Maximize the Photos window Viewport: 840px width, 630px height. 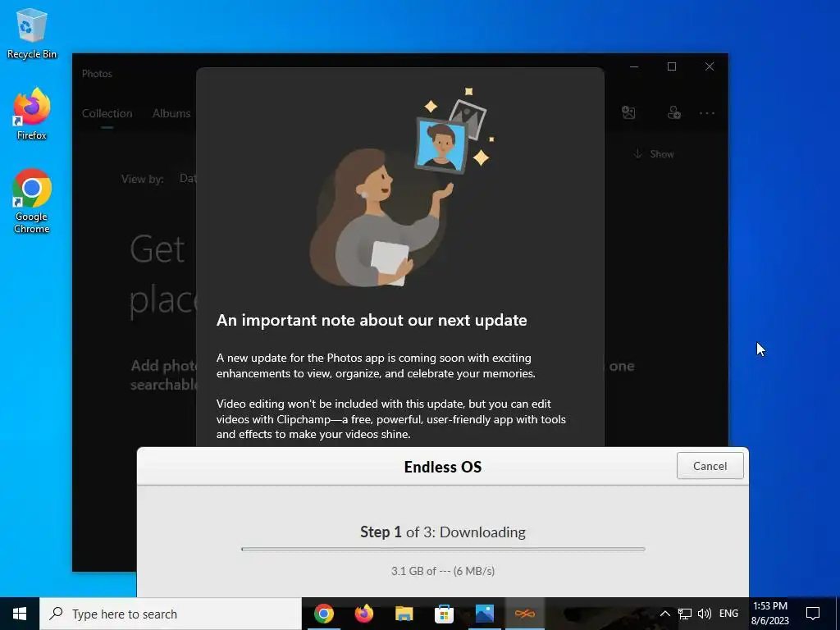point(672,66)
